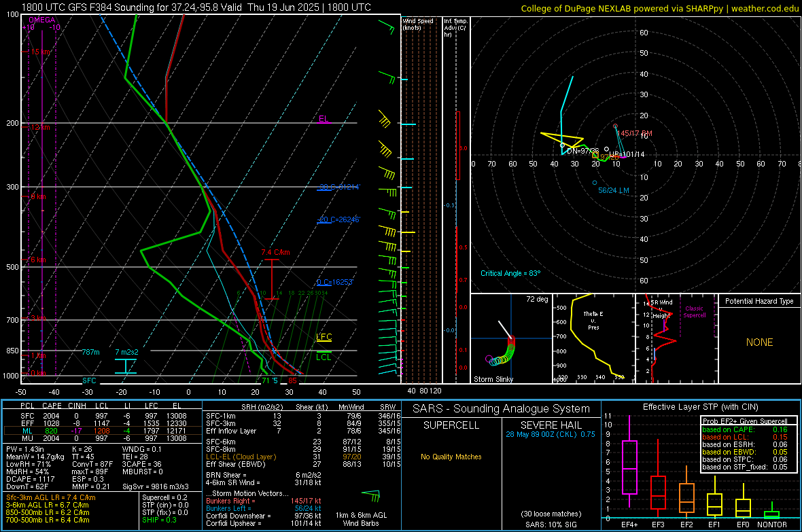Click the Supercell = 0.2 index
This screenshot has width=802, height=532.
(164, 497)
